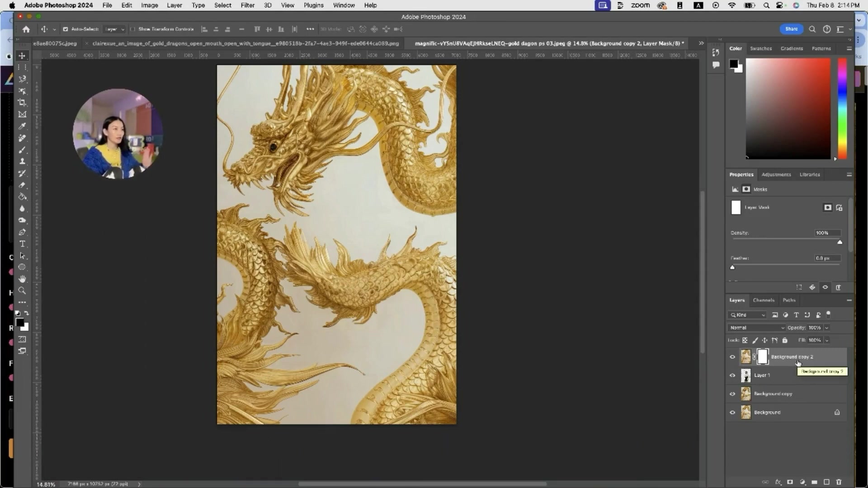Screen dimensions: 868x488
Task: Click the layer mask thumbnail on Background copy 2
Action: pos(762,357)
